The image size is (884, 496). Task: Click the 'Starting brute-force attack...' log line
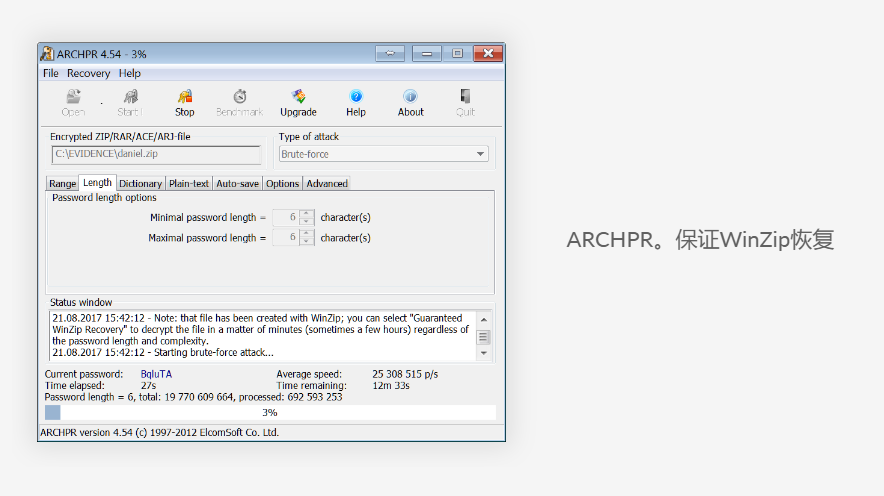[163, 352]
